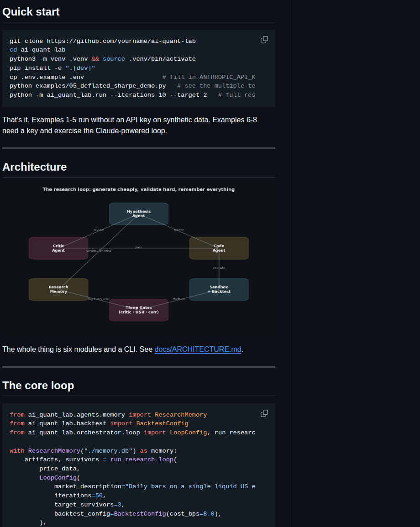Click 'import LoopConfig' code line
The height and width of the screenshot is (527, 420).
132,433
